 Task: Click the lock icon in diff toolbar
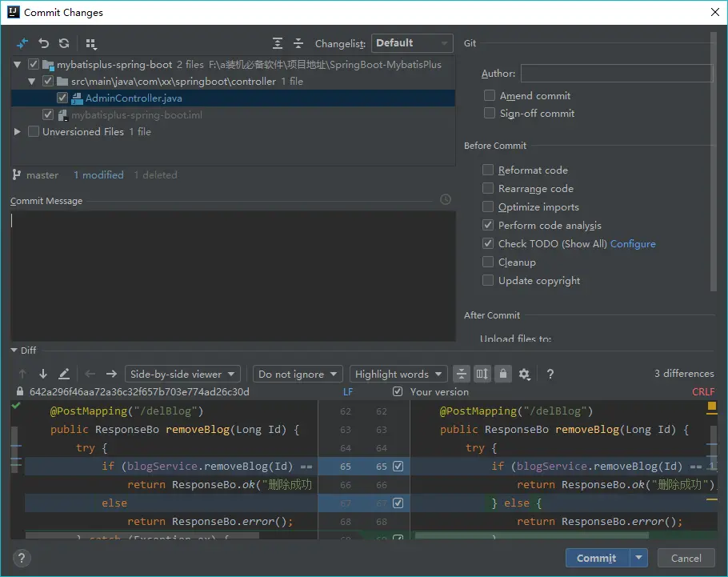[x=502, y=374]
